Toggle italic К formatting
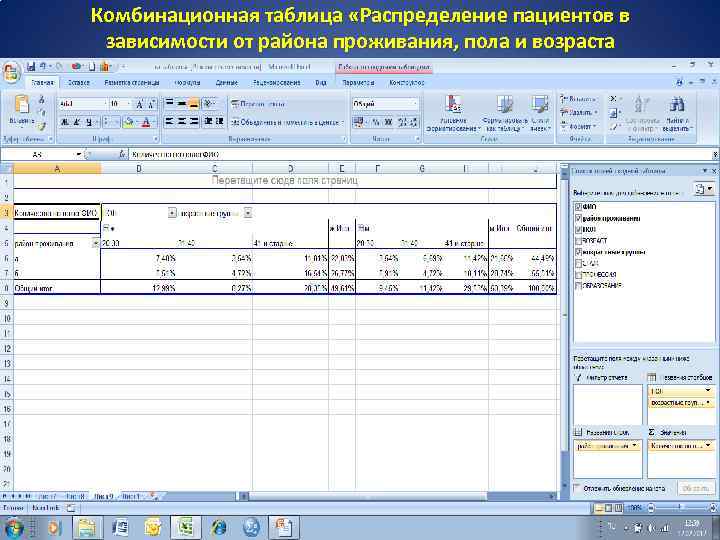The height and width of the screenshot is (540, 720). 77,122
